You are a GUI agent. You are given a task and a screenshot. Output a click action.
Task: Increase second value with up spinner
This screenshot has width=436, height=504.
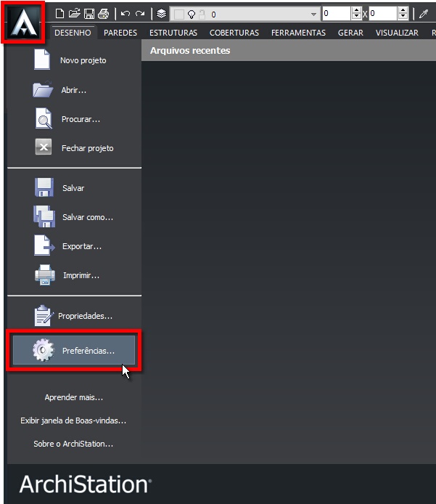403,10
